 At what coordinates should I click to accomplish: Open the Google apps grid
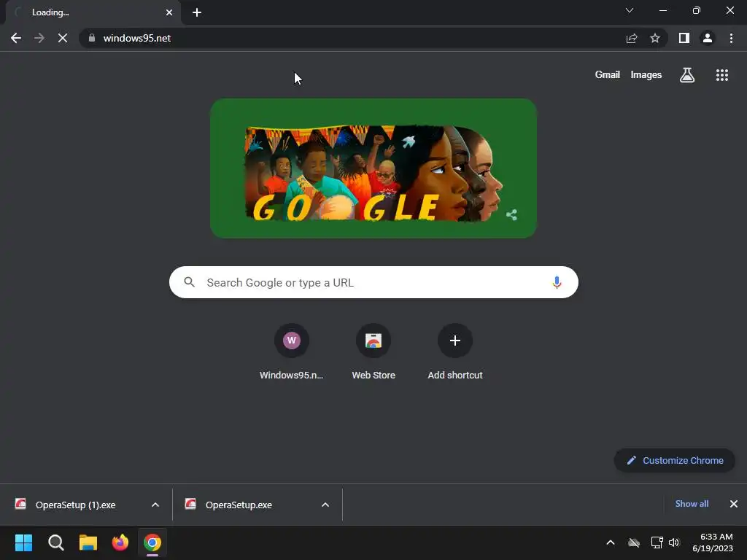pos(721,75)
